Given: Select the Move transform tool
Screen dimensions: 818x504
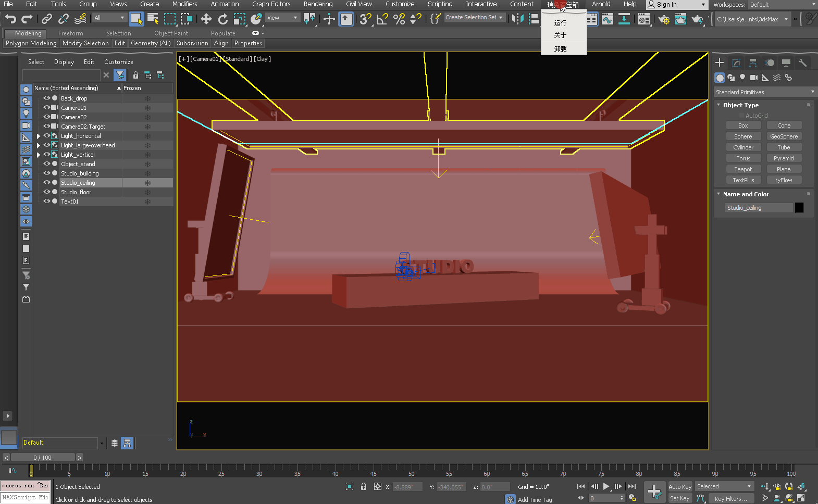Looking at the screenshot, I should point(206,19).
